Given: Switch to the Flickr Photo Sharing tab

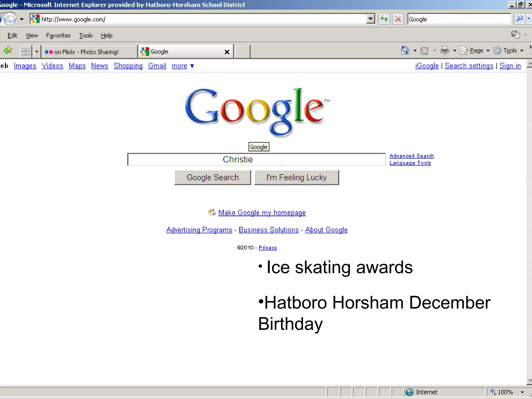Looking at the screenshot, I should coord(90,52).
